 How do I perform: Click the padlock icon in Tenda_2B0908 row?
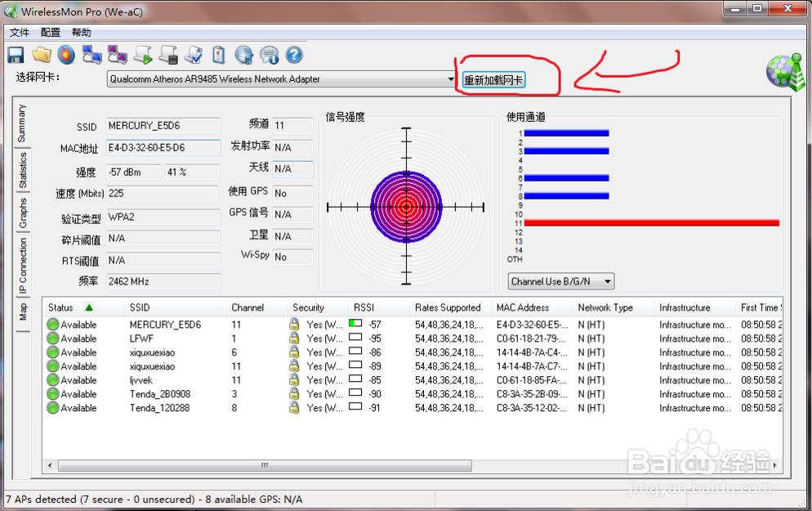point(294,394)
